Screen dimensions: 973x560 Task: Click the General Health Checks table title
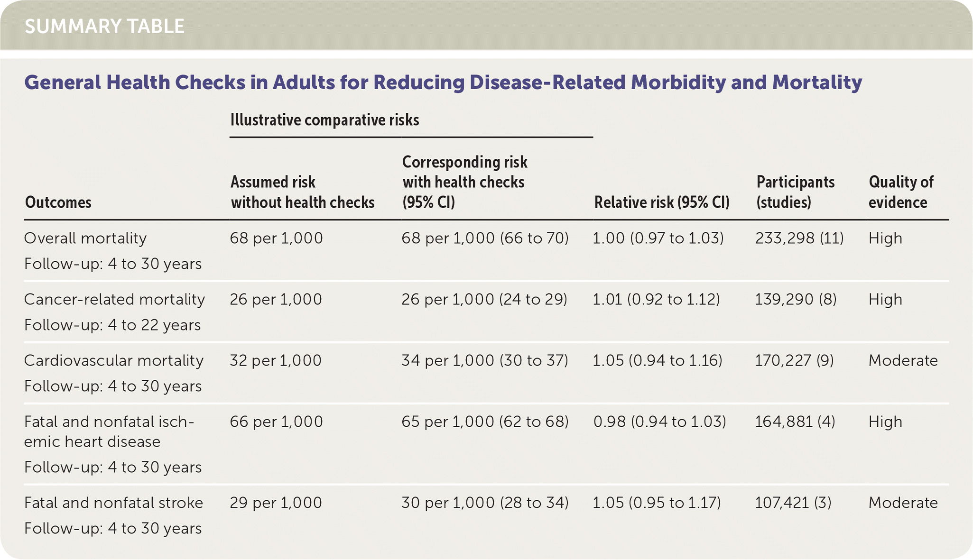click(443, 83)
